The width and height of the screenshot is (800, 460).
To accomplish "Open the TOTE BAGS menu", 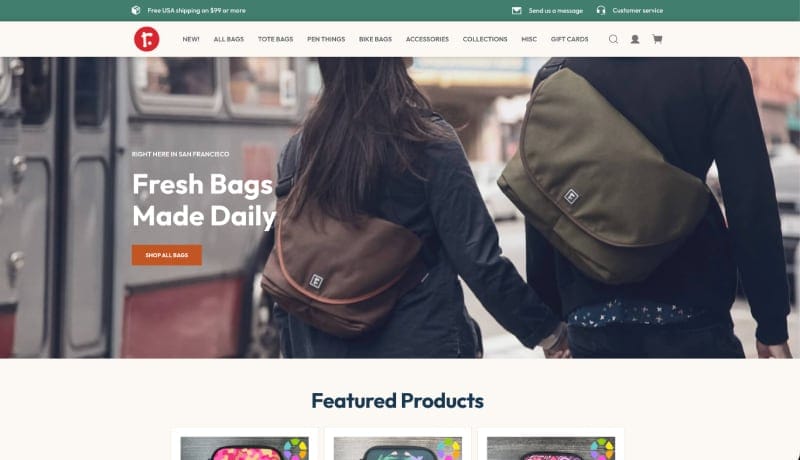I will click(x=276, y=39).
